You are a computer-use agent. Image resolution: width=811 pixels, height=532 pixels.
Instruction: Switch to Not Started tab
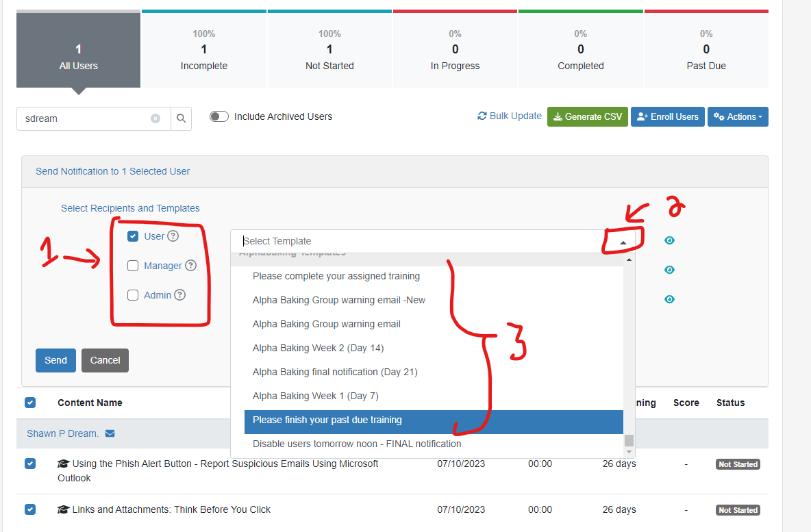tap(329, 50)
